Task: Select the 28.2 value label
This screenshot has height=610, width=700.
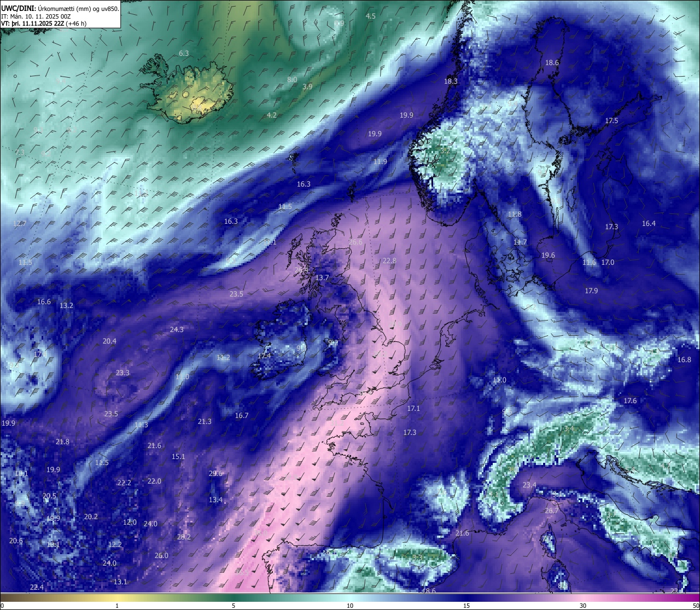Action: pos(184,537)
